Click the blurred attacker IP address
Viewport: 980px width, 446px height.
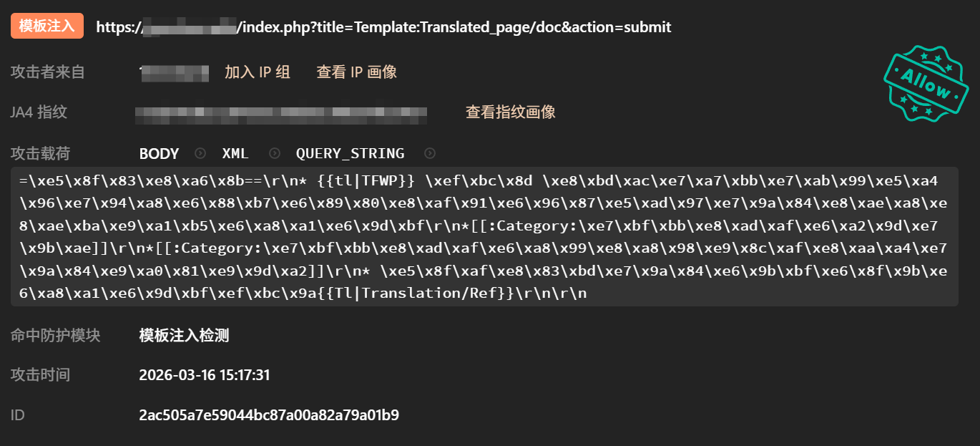pyautogui.click(x=174, y=72)
